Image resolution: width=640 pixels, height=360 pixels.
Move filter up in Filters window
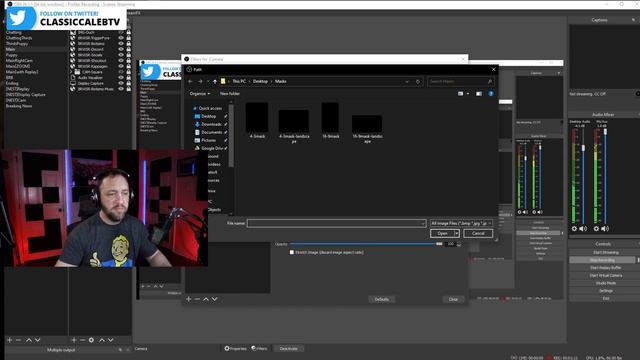206,299
